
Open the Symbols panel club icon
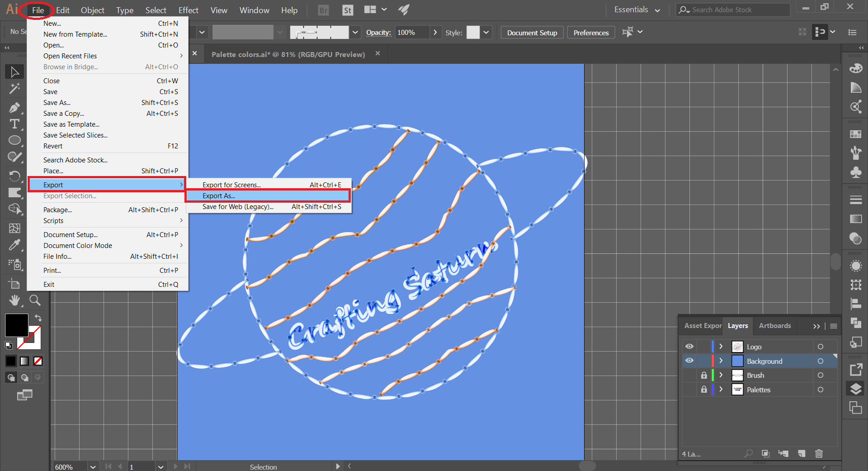[855, 172]
